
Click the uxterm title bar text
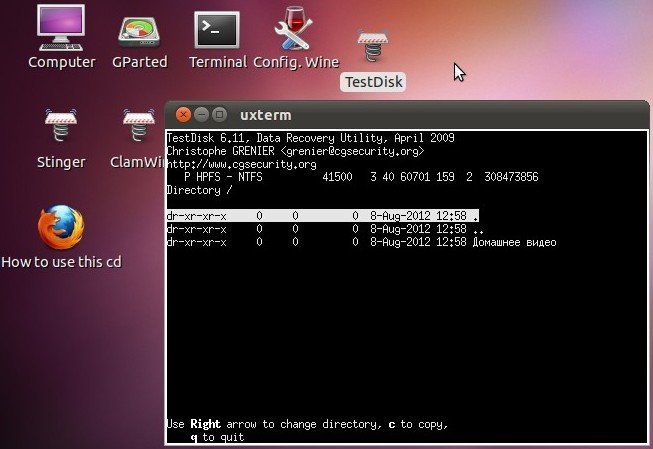(266, 115)
